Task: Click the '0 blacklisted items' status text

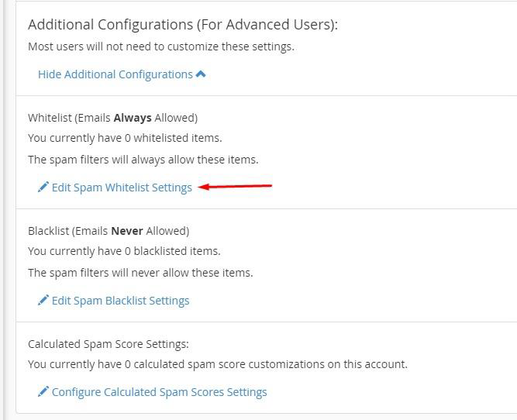Action: click(124, 251)
